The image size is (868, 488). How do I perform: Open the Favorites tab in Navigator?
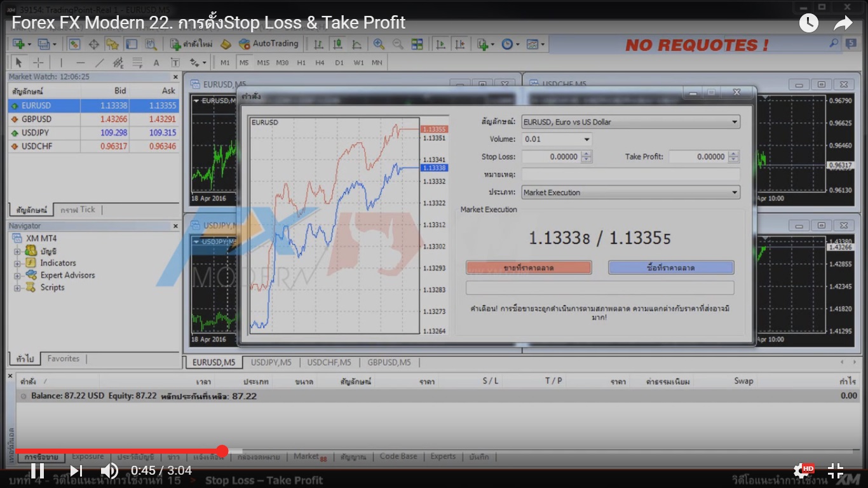(64, 359)
